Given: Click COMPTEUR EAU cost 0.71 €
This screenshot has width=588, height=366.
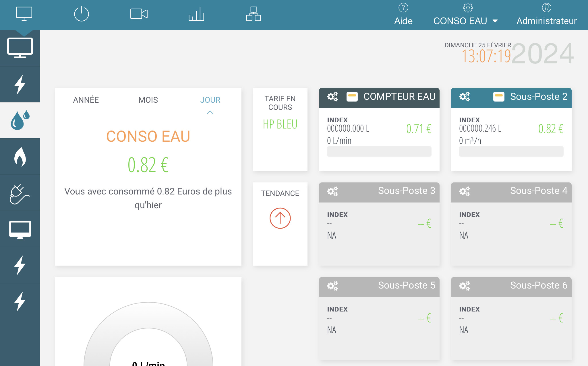Looking at the screenshot, I should pos(419,129).
